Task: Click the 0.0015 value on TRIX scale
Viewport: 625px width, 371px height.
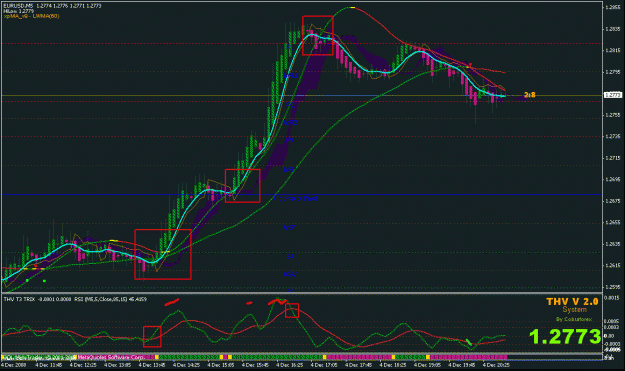Action: coord(612,298)
